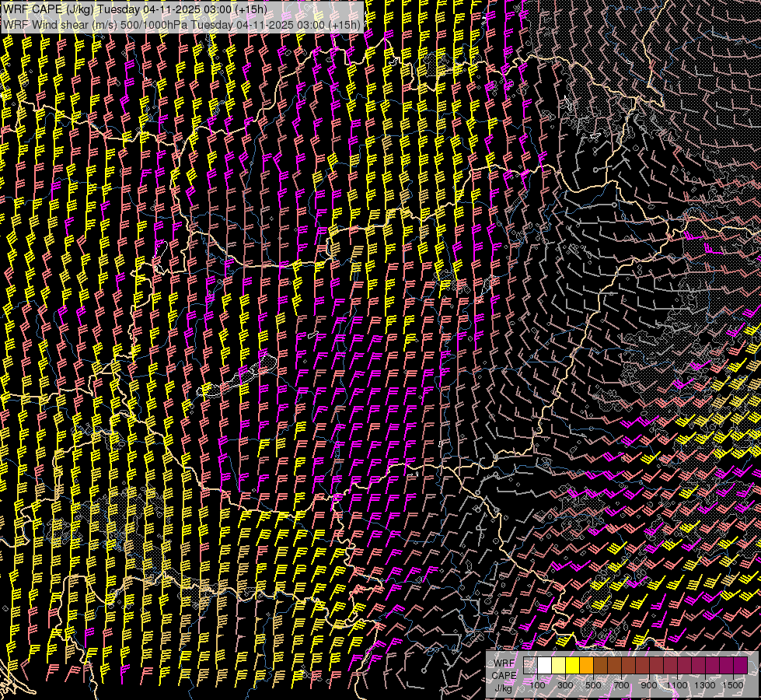The height and width of the screenshot is (700, 761).
Task: Click the white swatch in the CAPE legend
Action: click(544, 666)
